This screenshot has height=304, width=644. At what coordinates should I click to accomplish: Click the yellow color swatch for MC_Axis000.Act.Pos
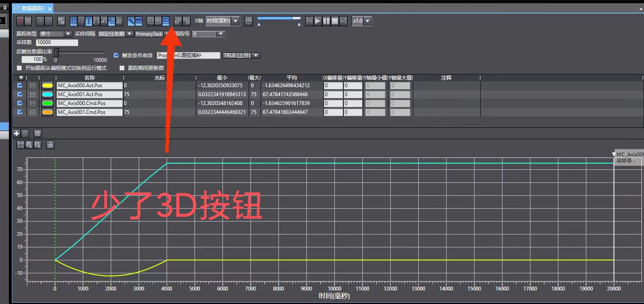pos(47,86)
